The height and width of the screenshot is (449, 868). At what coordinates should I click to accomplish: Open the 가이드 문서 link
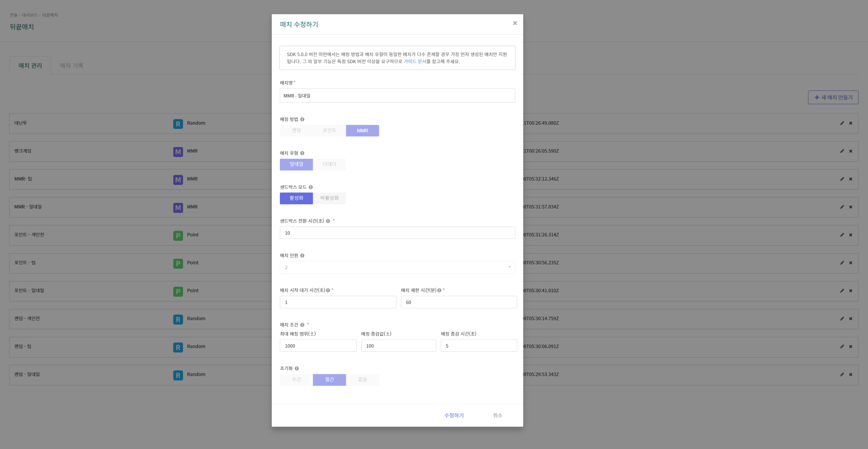click(x=415, y=61)
